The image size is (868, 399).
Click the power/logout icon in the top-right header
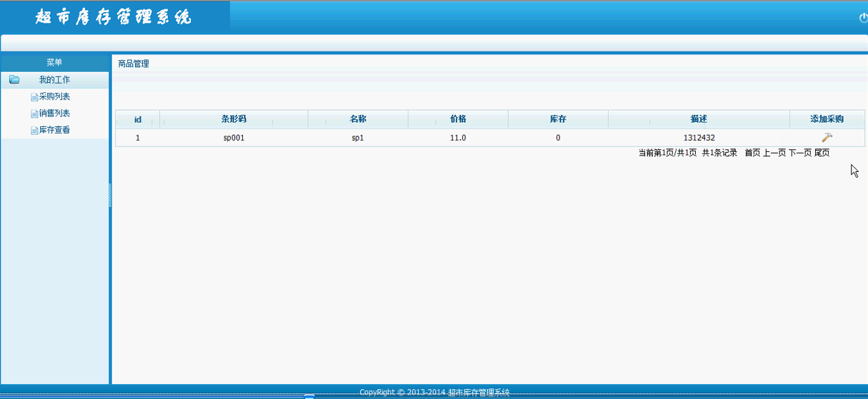pyautogui.click(x=863, y=18)
